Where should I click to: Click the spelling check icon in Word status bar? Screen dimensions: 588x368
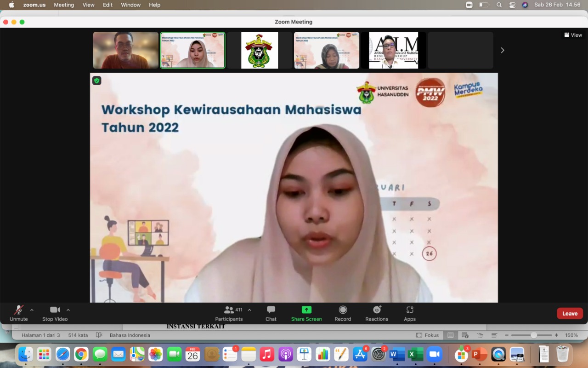click(99, 335)
